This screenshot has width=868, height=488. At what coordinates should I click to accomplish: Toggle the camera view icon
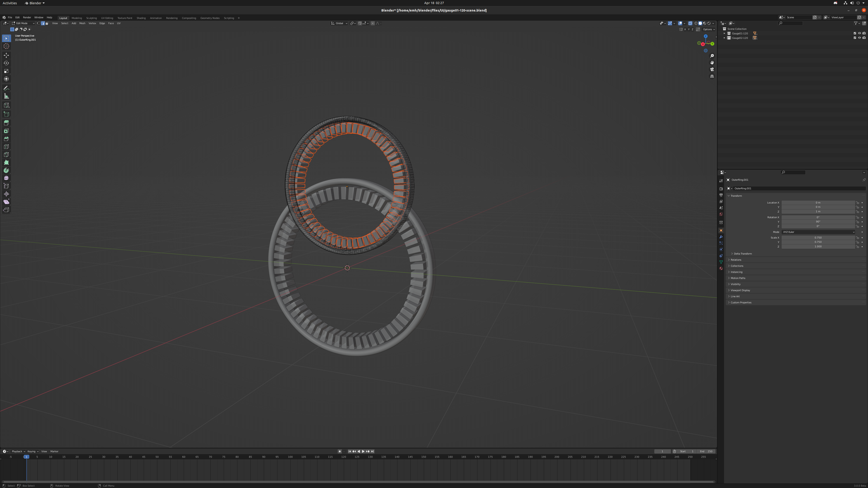(712, 69)
